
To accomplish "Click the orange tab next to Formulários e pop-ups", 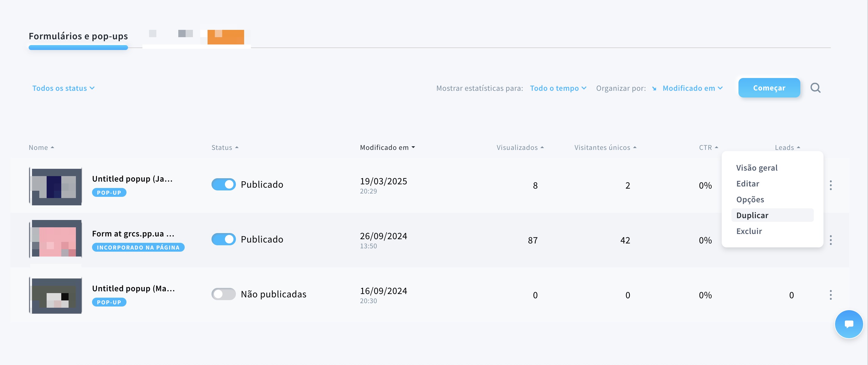I will [x=226, y=37].
